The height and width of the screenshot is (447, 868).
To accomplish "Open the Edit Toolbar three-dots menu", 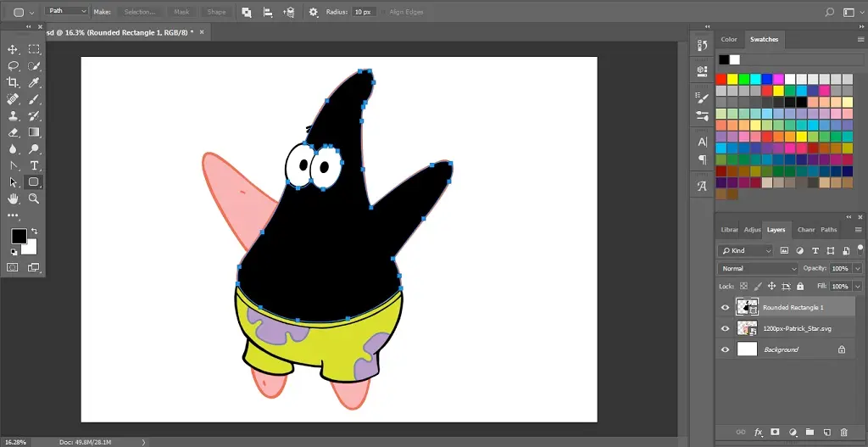I will pos(13,215).
